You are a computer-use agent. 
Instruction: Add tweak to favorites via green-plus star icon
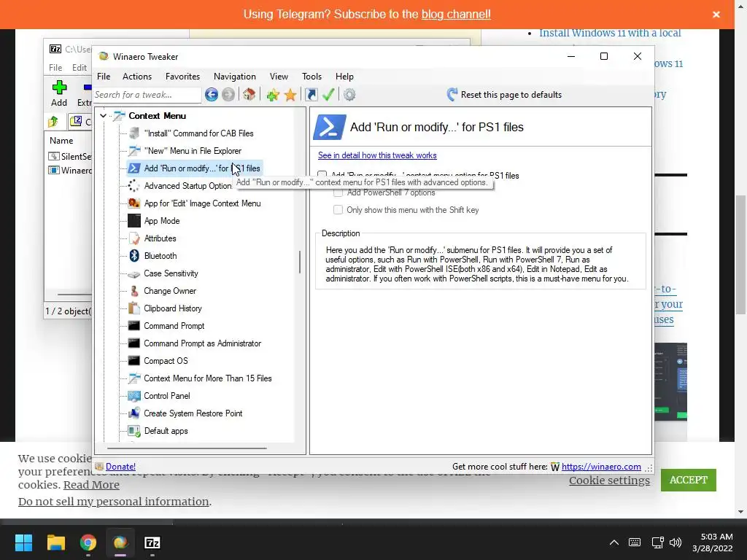273,95
